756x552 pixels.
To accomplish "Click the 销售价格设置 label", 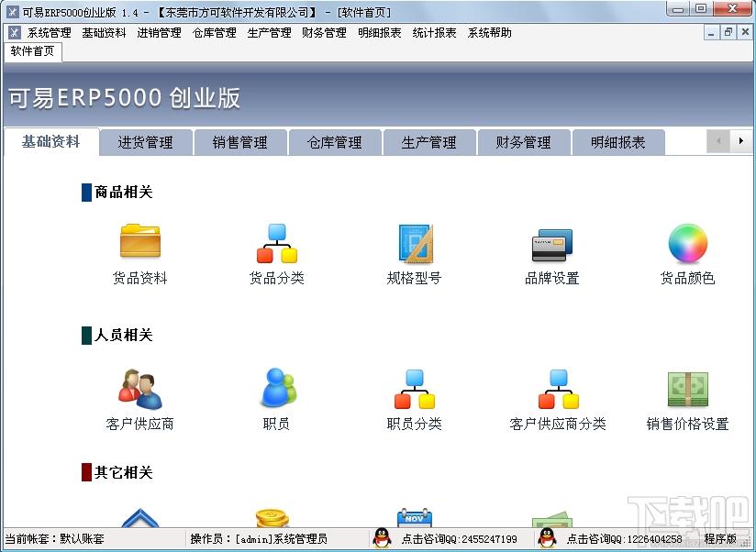I will pyautogui.click(x=687, y=424).
